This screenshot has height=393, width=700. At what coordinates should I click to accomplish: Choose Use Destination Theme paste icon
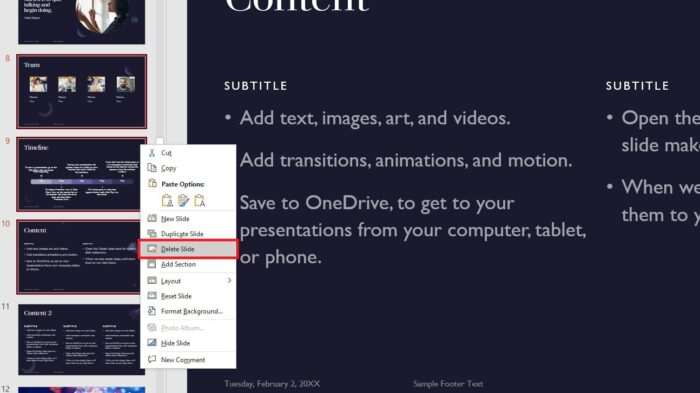pyautogui.click(x=167, y=201)
